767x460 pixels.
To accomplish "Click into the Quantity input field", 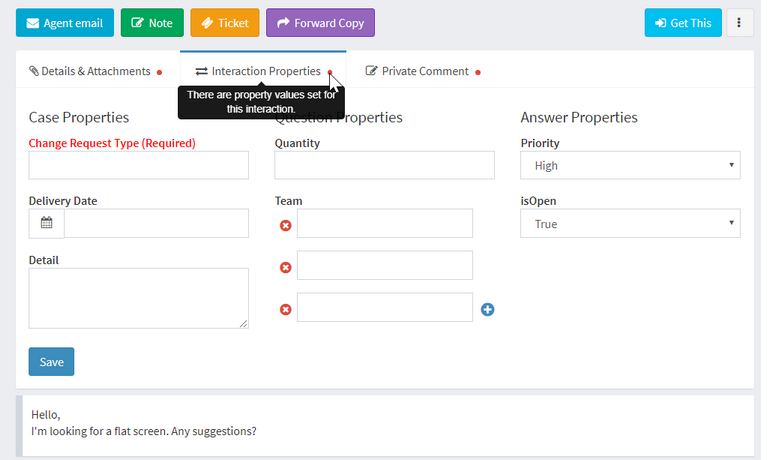I will [384, 165].
